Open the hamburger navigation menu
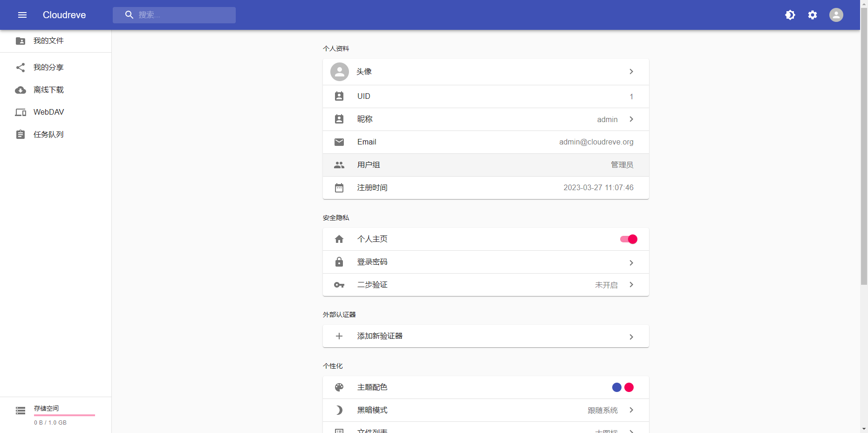Screen dimensions: 868x433 [x=22, y=15]
